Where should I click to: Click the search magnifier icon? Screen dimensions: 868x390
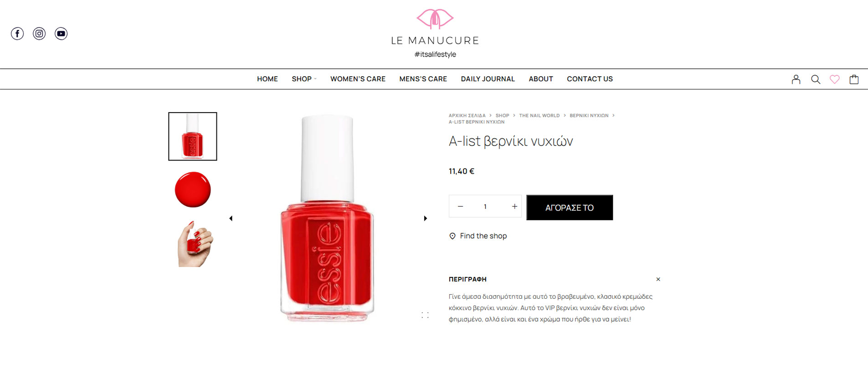pyautogui.click(x=816, y=79)
